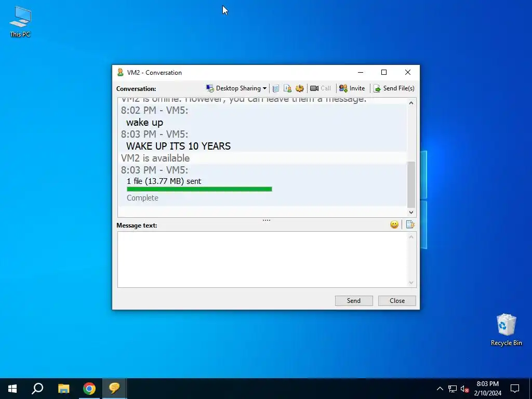Click the green file transfer progress bar

coord(199,189)
